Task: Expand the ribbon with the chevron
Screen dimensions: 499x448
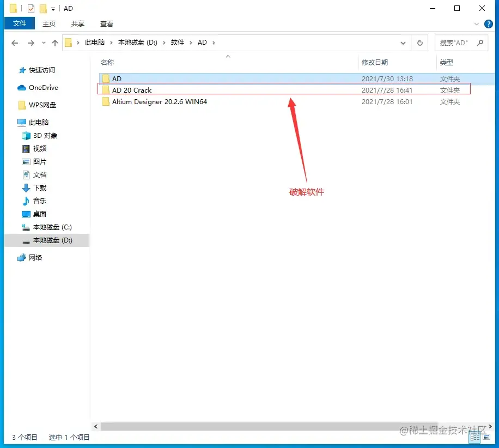Action: pos(477,24)
